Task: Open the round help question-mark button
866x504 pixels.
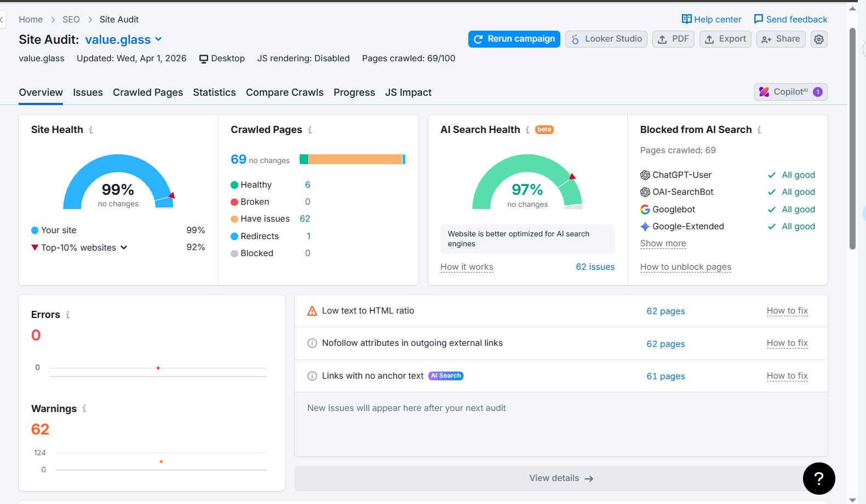Action: click(x=819, y=479)
